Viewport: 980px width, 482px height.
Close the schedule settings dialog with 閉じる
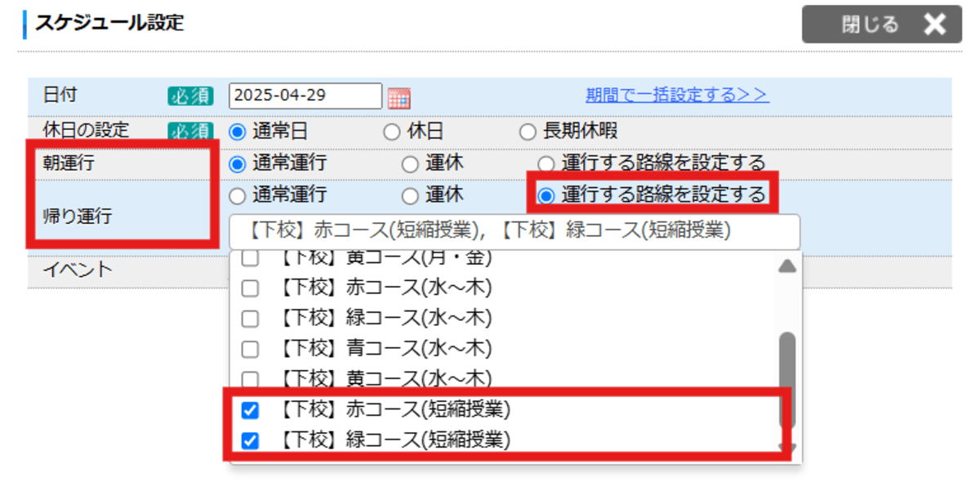coord(881,24)
